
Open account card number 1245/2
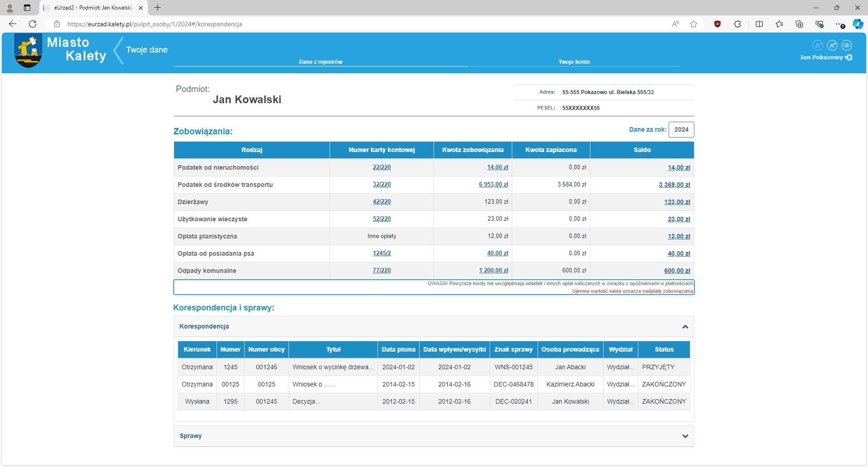pos(382,253)
